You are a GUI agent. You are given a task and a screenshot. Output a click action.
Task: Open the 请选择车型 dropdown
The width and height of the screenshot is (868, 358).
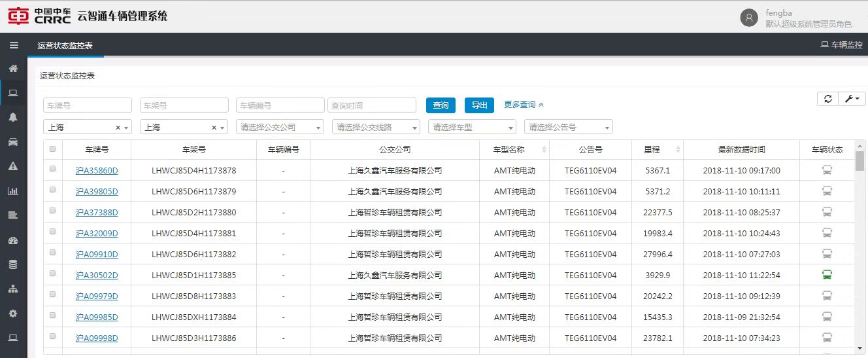[x=472, y=127]
